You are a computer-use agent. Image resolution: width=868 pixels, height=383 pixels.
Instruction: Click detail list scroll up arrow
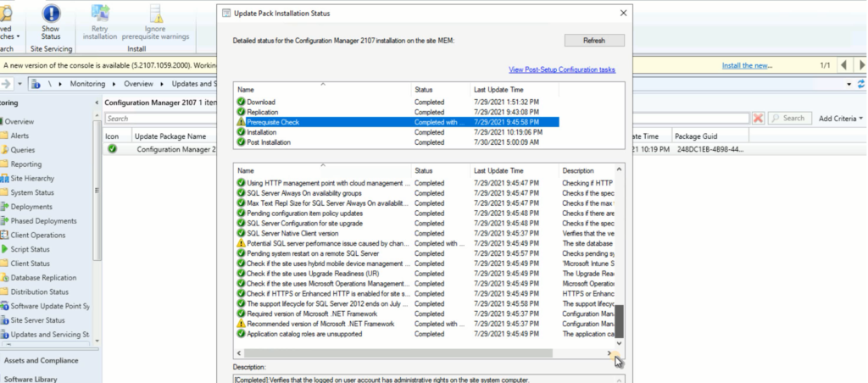click(x=620, y=169)
